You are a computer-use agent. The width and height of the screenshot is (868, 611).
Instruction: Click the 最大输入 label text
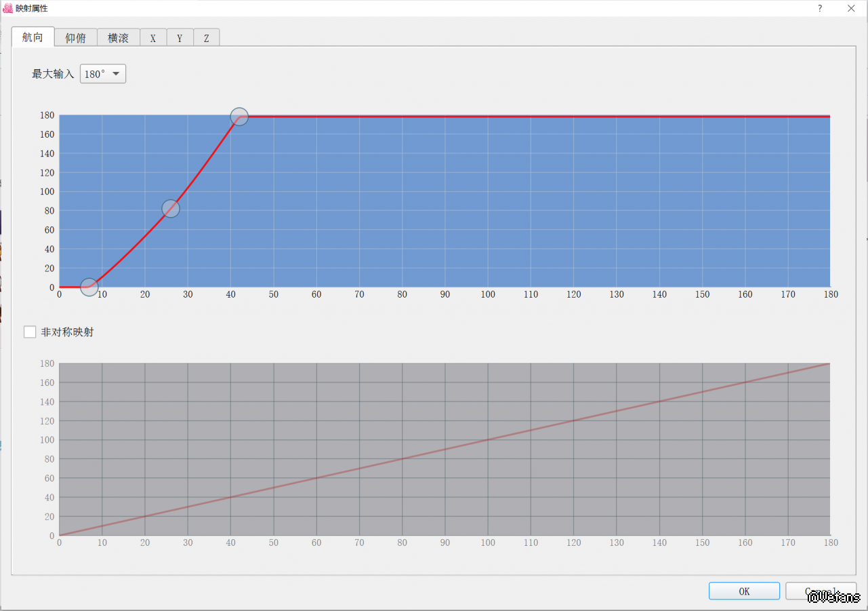[x=53, y=74]
